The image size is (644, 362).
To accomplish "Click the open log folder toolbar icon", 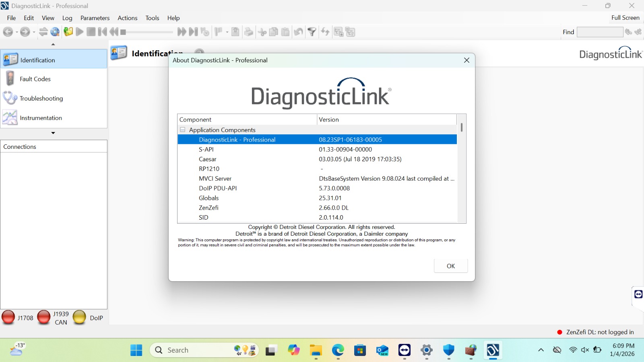I will (x=68, y=32).
